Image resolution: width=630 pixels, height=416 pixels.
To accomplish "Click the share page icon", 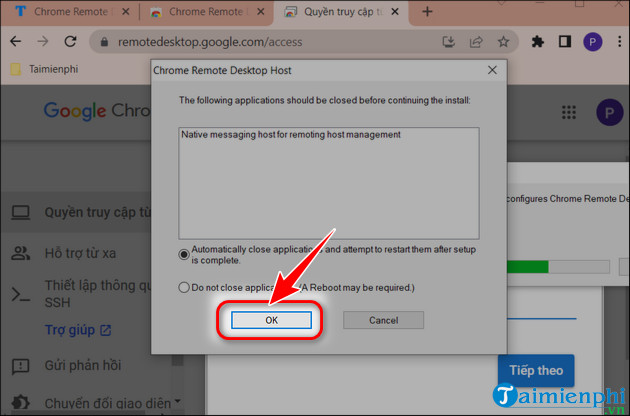I will coord(476,41).
